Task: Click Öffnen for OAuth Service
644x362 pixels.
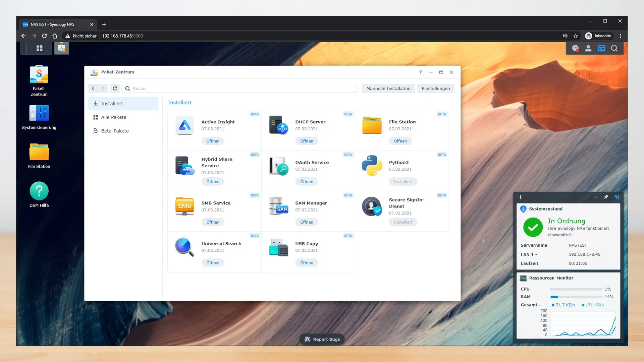Action: click(307, 182)
